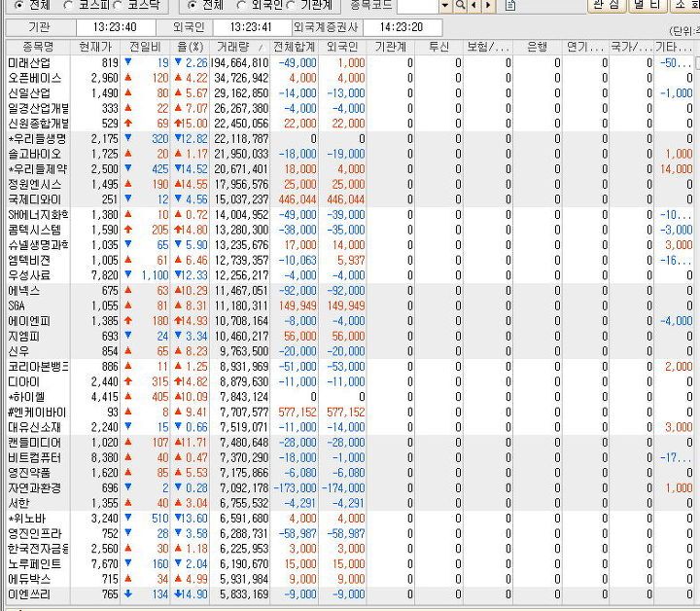The image size is (700, 611).
Task: Select the 이엔쓰리 stock row
Action: [x=351, y=594]
